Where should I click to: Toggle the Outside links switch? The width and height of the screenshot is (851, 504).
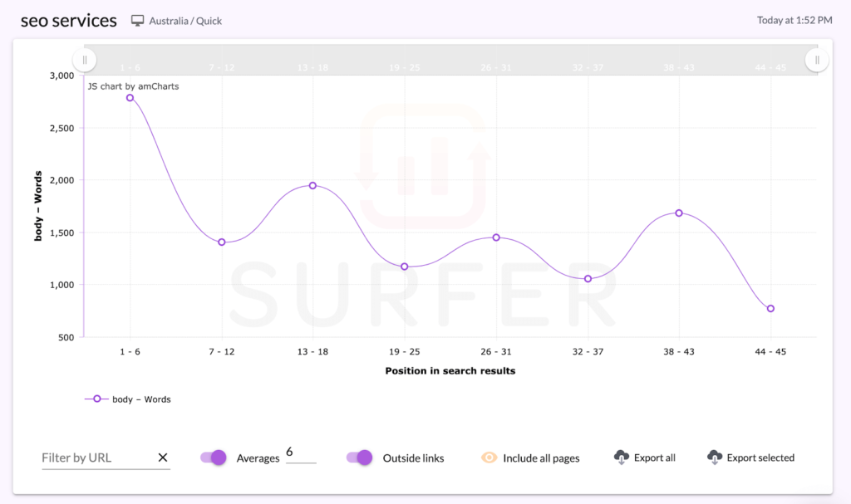359,458
